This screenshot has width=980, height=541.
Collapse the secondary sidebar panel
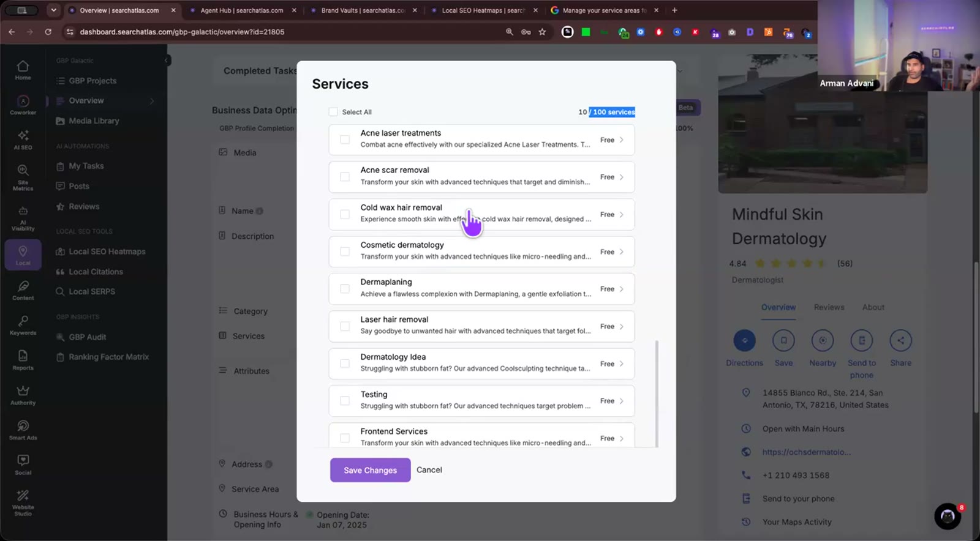coord(166,60)
